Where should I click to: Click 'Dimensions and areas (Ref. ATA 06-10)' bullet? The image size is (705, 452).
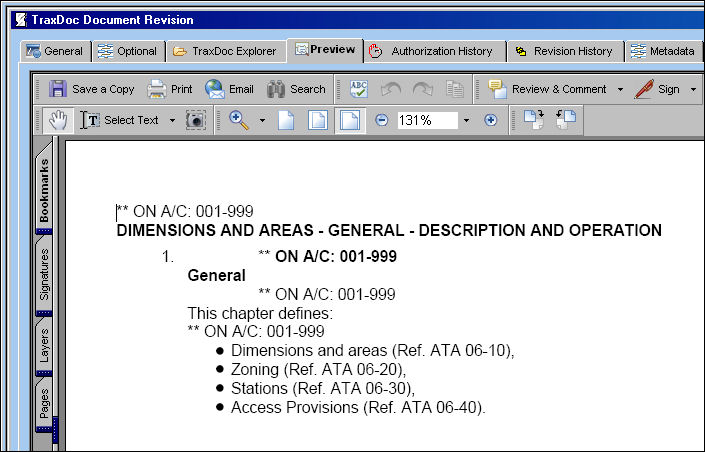point(372,350)
